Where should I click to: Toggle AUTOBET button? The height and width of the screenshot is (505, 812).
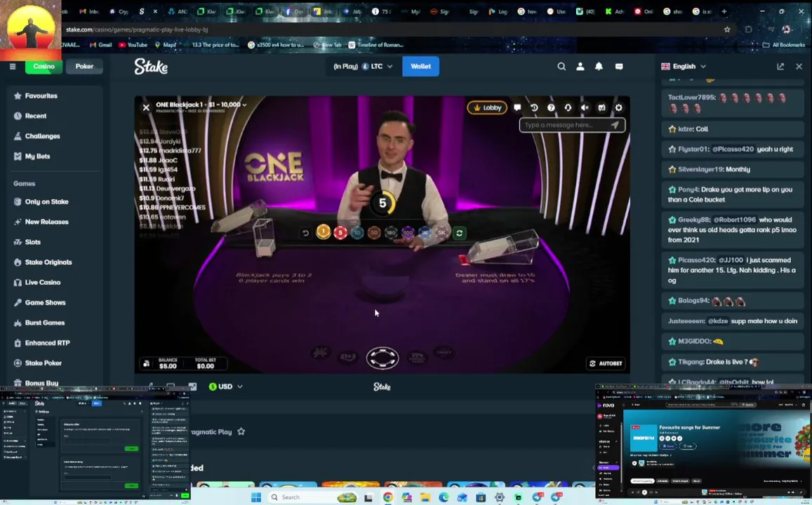click(x=606, y=363)
